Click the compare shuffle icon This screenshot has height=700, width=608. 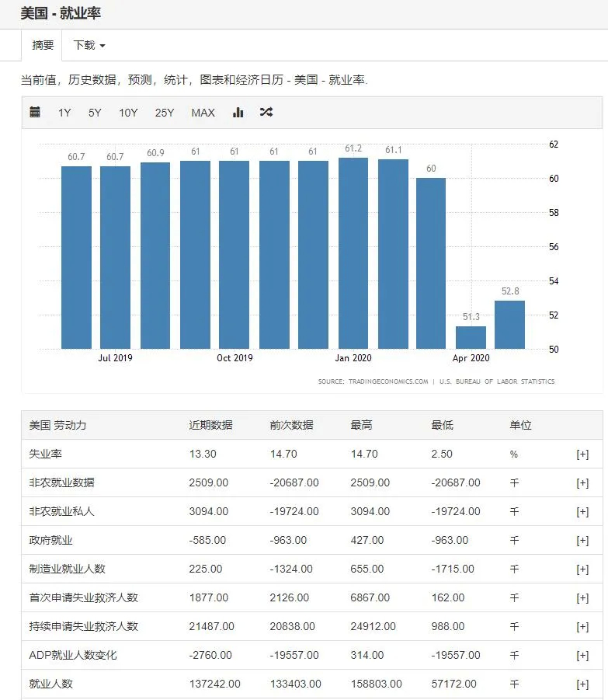pyautogui.click(x=266, y=112)
